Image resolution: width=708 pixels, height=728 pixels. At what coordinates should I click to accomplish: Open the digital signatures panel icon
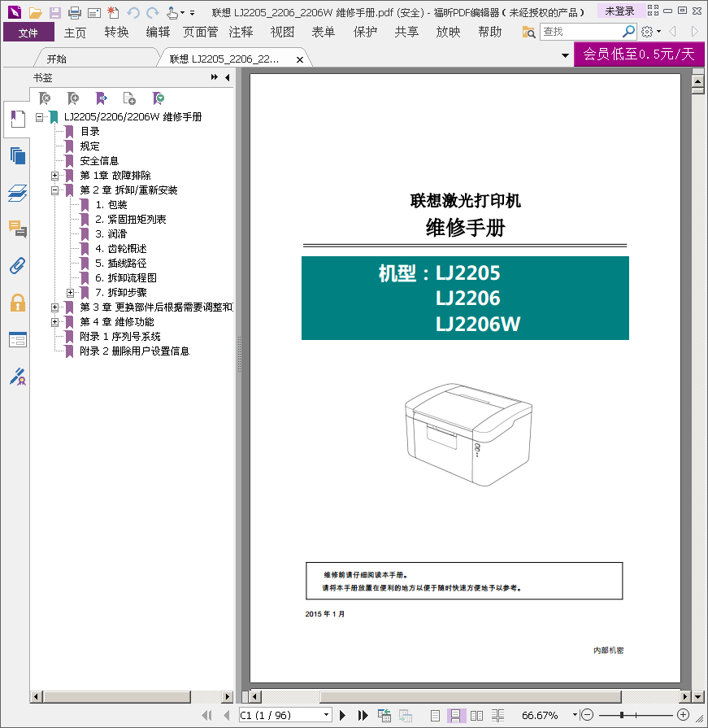[18, 377]
